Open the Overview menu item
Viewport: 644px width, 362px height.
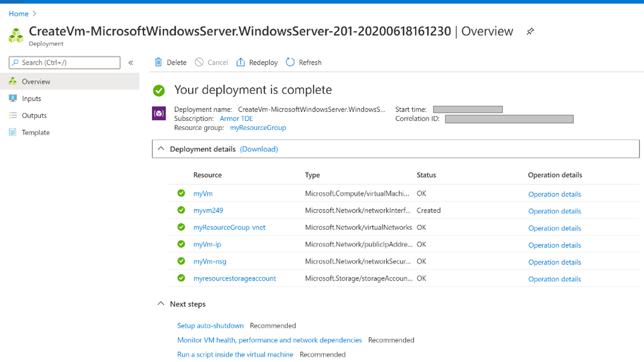click(x=36, y=81)
